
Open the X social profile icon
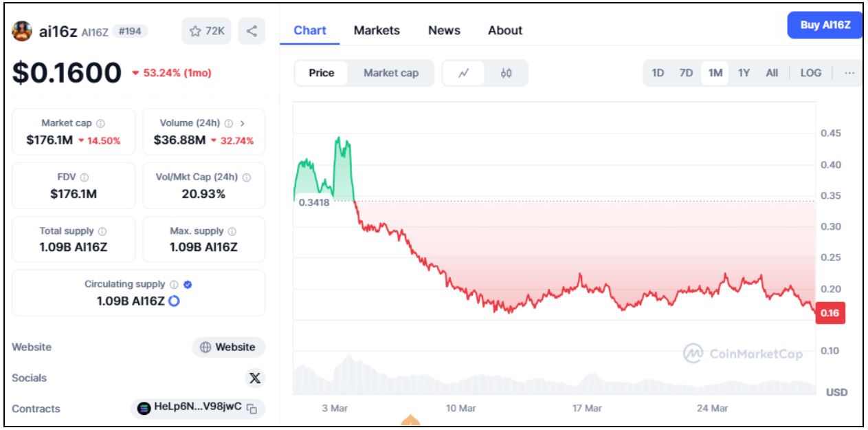[x=255, y=378]
